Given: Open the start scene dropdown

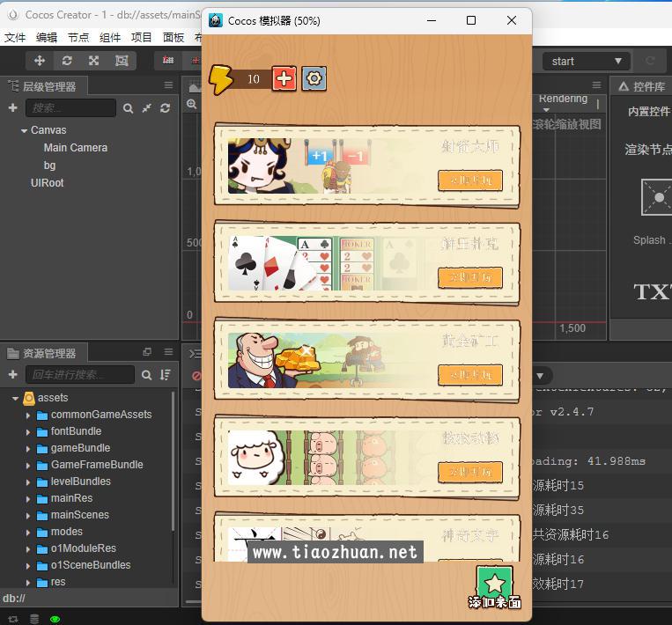Looking at the screenshot, I should pos(587,62).
